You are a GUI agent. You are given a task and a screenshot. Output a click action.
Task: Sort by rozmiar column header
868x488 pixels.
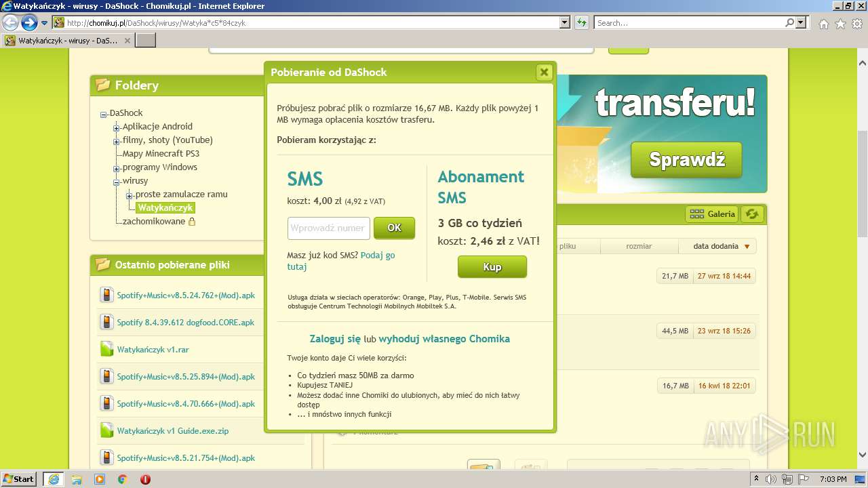click(x=639, y=246)
